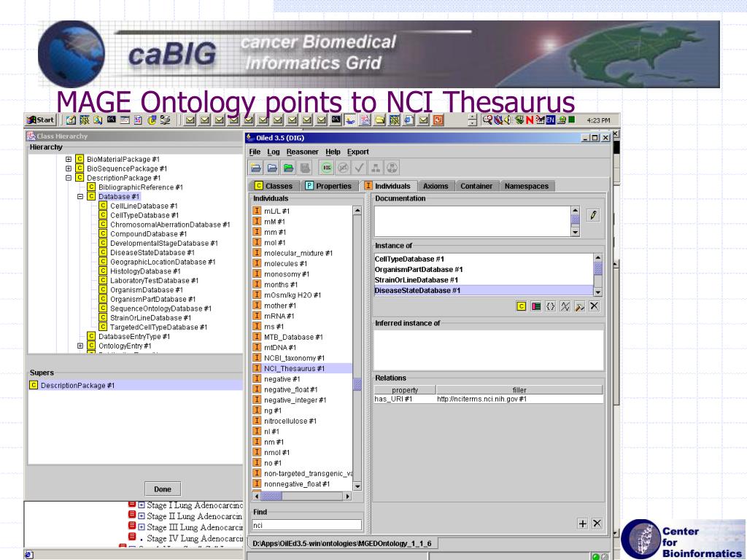The height and width of the screenshot is (560, 747).
Task: Click the curly braces icon under Instance of
Action: (x=550, y=306)
